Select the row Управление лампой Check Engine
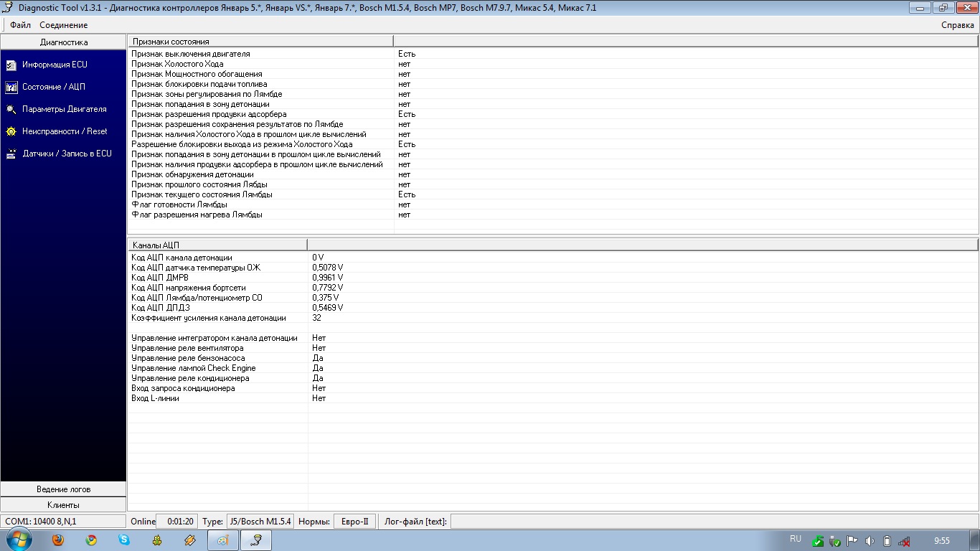 [552, 368]
